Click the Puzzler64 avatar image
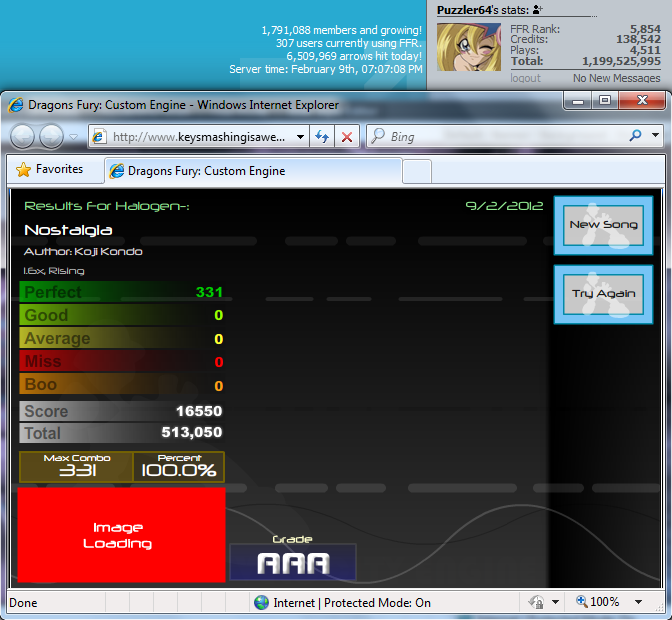 click(469, 47)
